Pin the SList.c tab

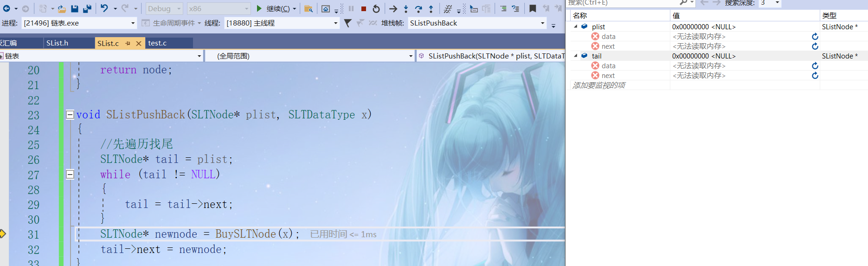tap(128, 43)
